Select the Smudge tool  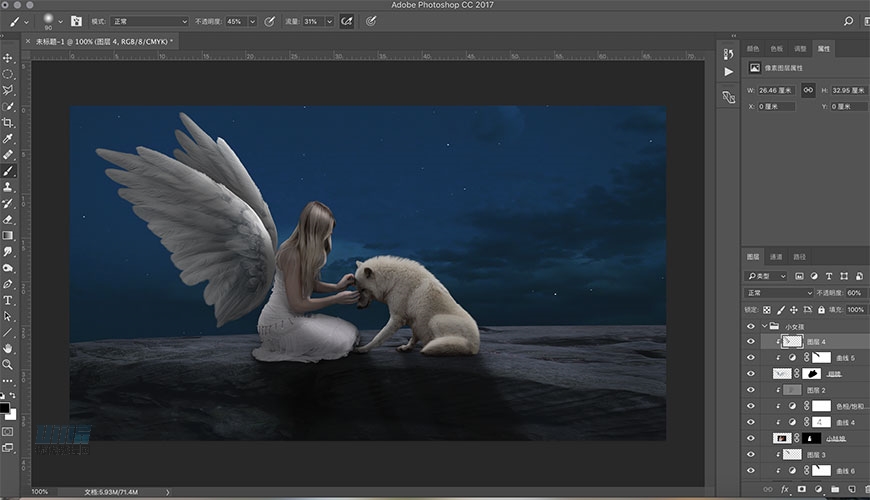(8, 251)
